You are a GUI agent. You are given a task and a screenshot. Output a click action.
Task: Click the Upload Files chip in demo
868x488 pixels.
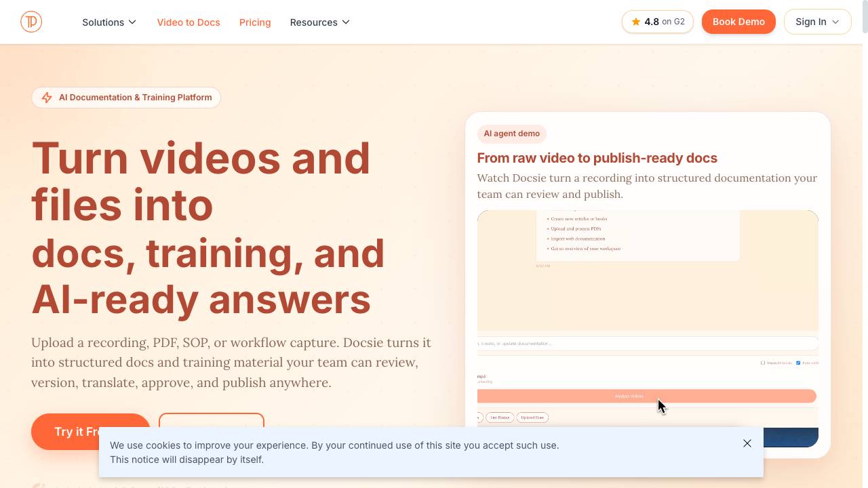pyautogui.click(x=532, y=418)
